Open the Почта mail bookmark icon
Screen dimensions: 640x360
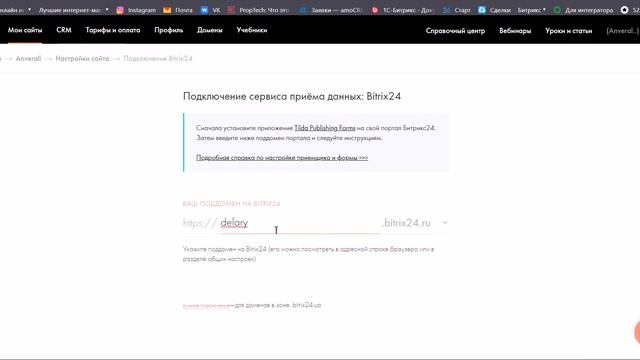167,10
